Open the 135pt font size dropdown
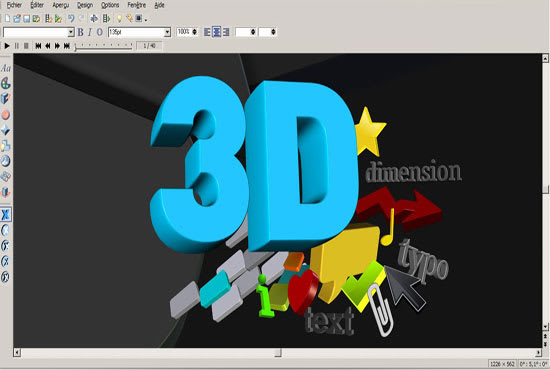The image size is (550, 370). tap(167, 32)
